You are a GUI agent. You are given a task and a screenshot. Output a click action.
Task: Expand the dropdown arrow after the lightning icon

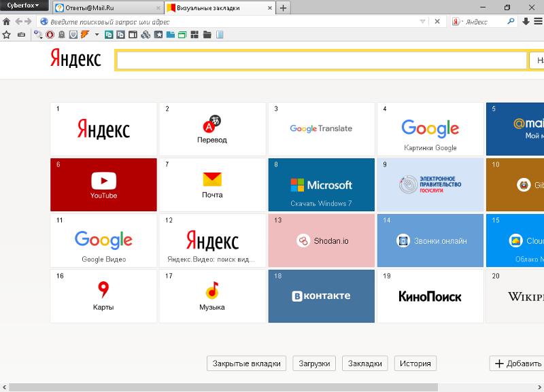coord(97,35)
